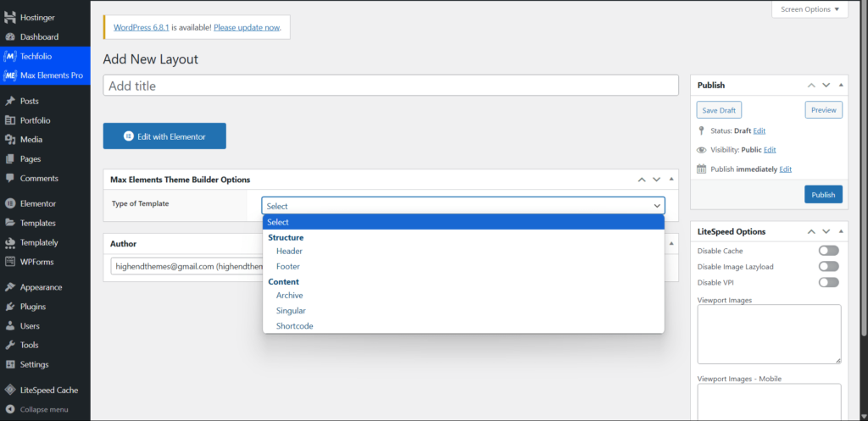Image resolution: width=868 pixels, height=421 pixels.
Task: Click the Templates folder icon
Action: pos(10,223)
